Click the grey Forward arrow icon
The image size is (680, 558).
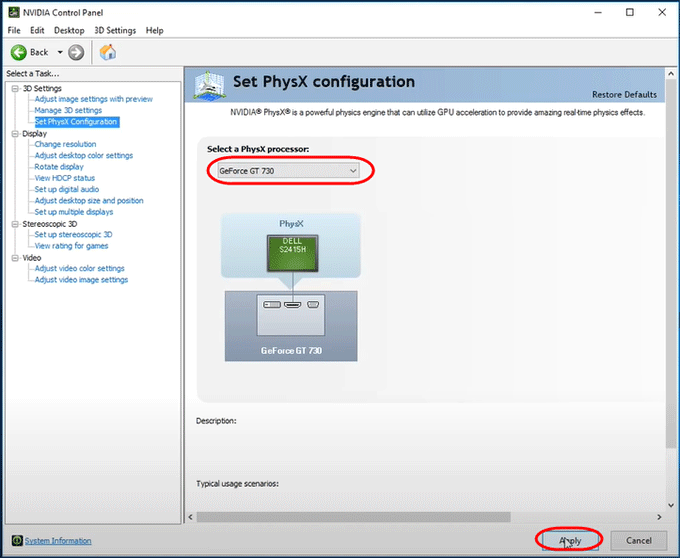click(76, 52)
